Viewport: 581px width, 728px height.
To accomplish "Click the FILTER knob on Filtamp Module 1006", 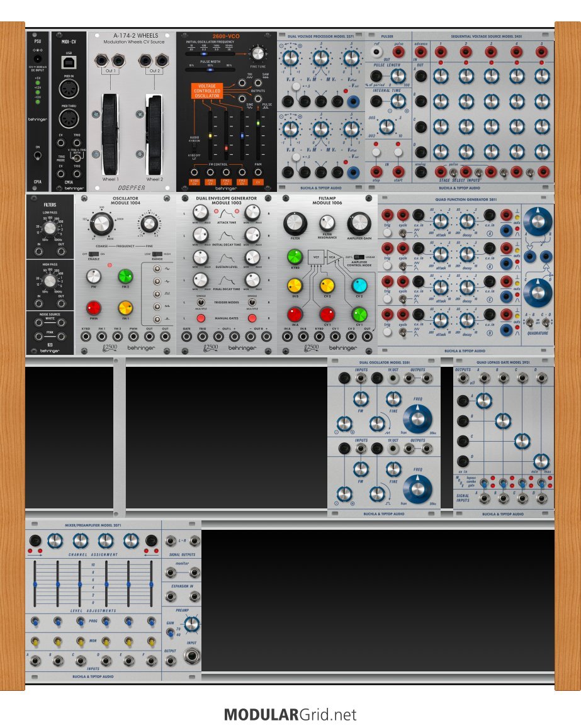I will point(295,224).
